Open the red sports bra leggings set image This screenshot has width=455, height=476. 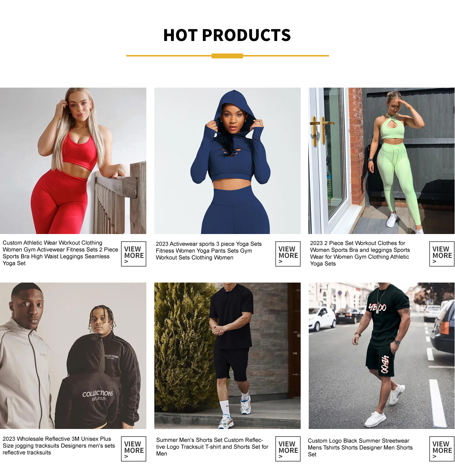coord(73,161)
